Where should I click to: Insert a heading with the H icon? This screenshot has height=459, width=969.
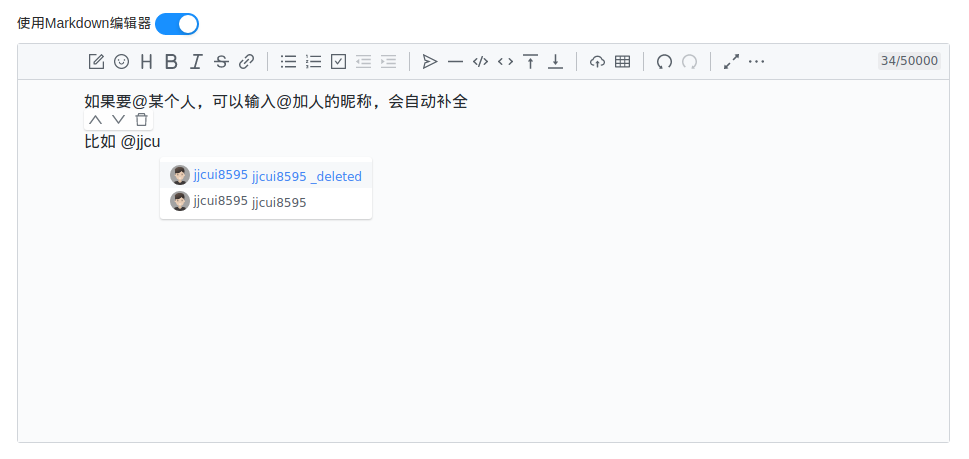[x=146, y=61]
